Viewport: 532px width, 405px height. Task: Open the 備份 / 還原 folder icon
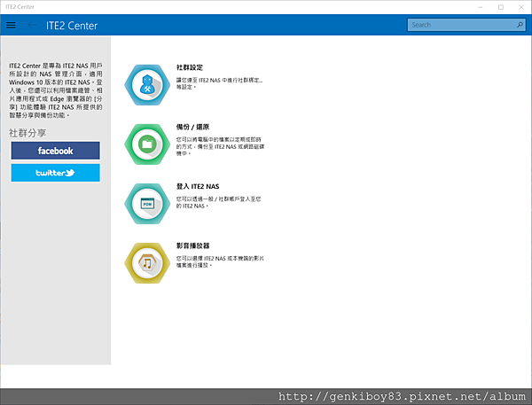coord(147,144)
